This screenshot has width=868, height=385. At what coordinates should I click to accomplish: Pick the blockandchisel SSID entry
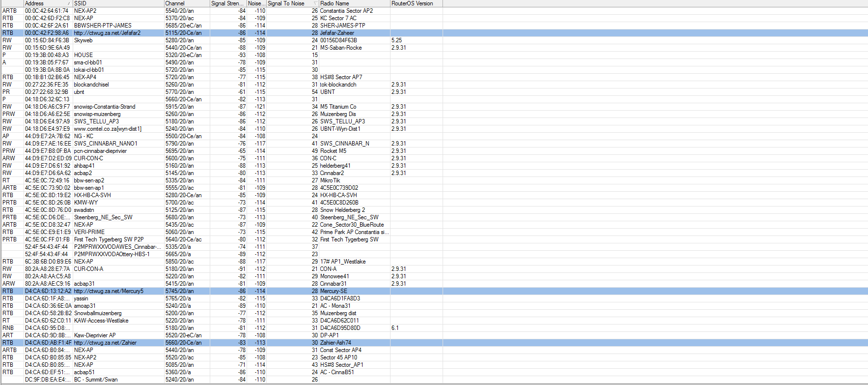coord(91,85)
